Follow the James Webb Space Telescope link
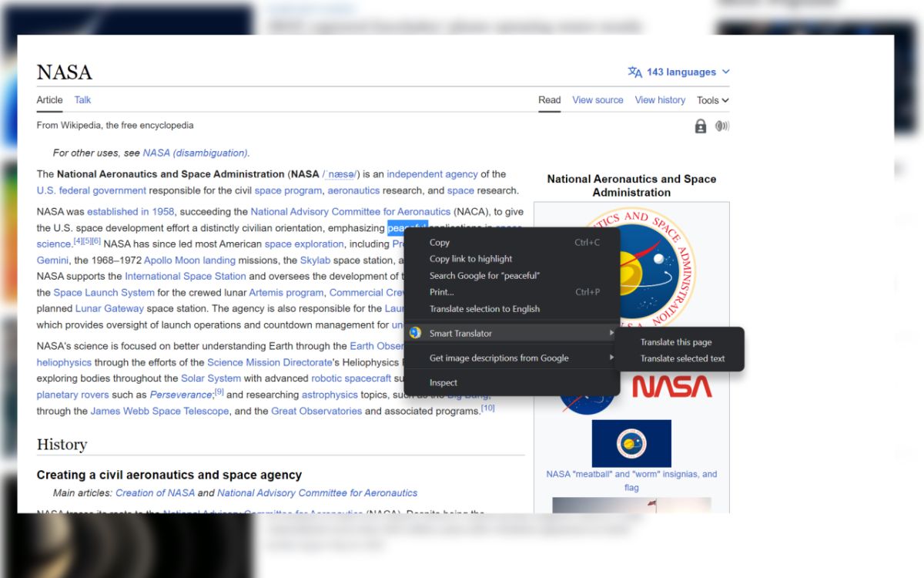Viewport: 924px width, 578px height. pos(159,412)
